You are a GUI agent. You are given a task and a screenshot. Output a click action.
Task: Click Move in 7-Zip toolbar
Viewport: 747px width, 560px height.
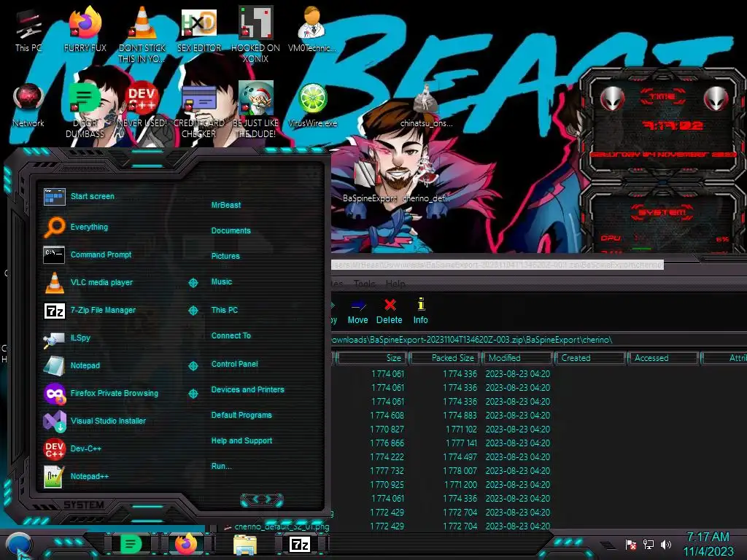[357, 311]
